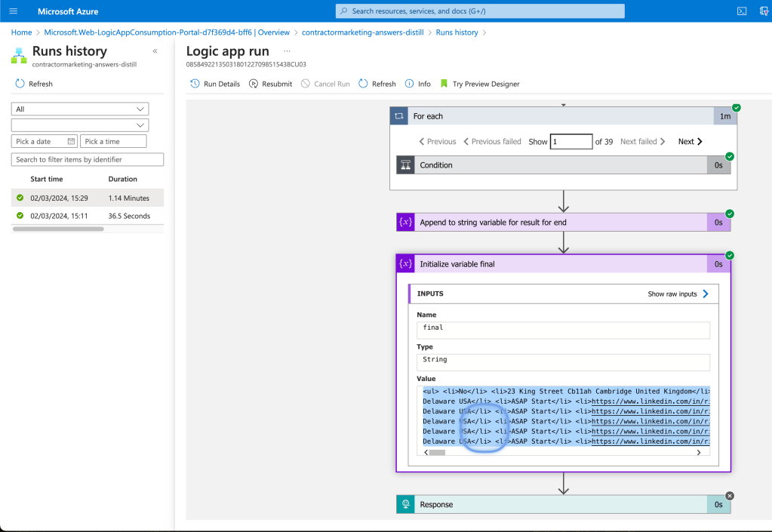This screenshot has height=532, width=772.
Task: Click the Value box horizontal scrollbar thumb
Action: click(437, 453)
